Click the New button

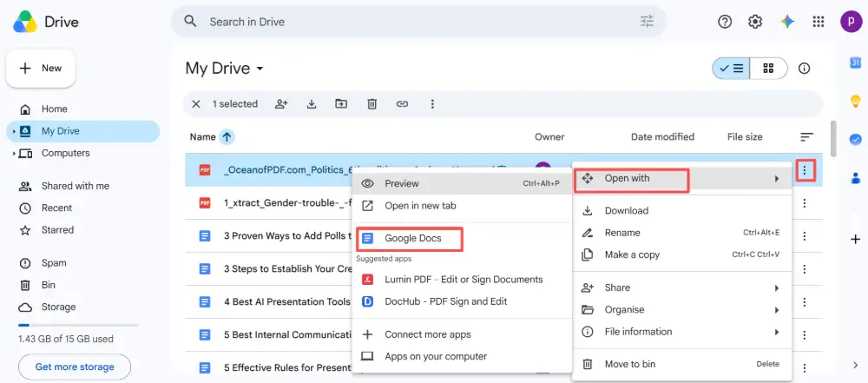click(41, 68)
